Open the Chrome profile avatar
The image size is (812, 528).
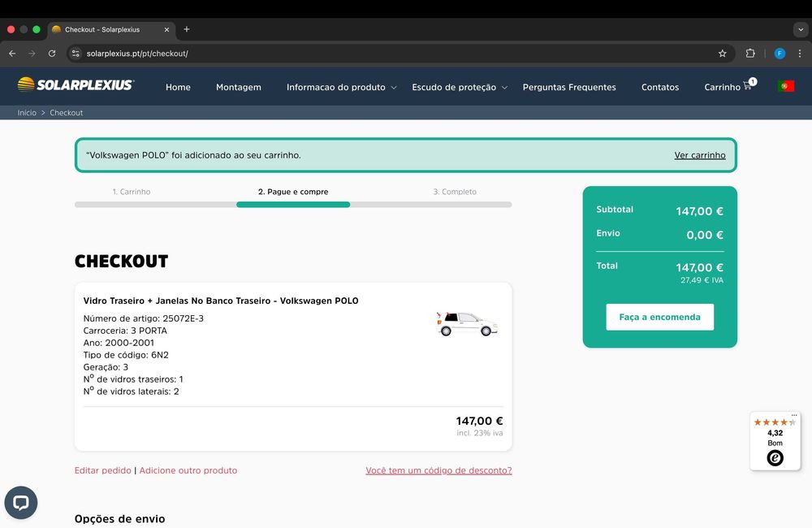point(780,54)
